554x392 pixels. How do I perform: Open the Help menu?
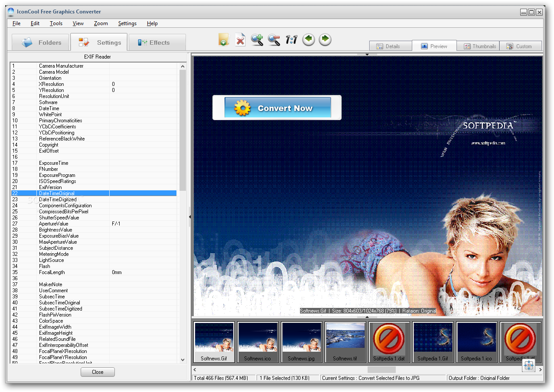(152, 23)
